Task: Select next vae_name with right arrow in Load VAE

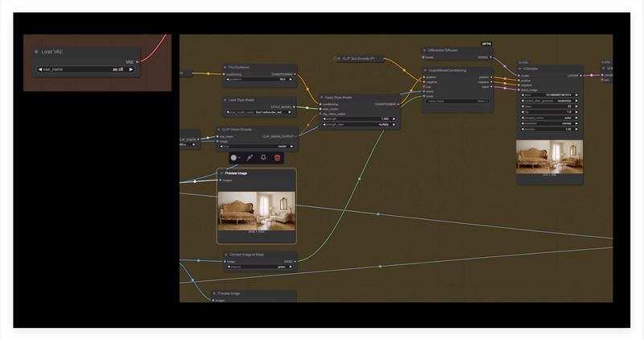Action: click(130, 69)
